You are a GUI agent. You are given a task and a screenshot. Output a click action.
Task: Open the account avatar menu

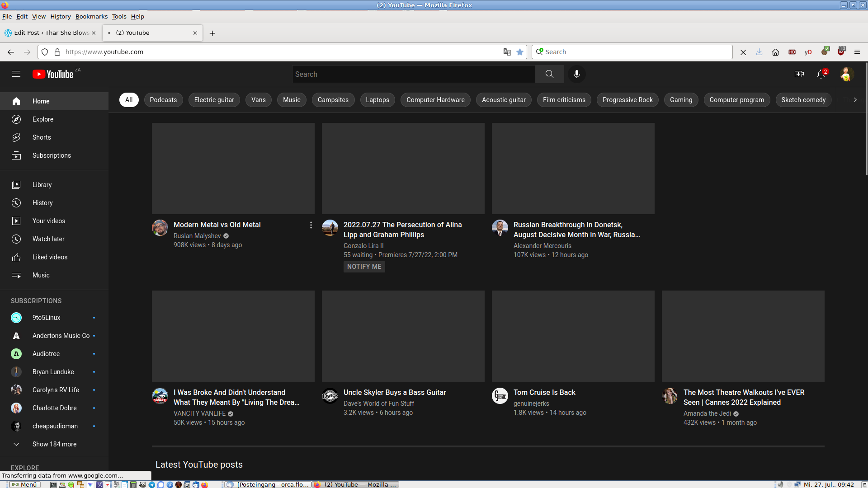[x=846, y=74]
